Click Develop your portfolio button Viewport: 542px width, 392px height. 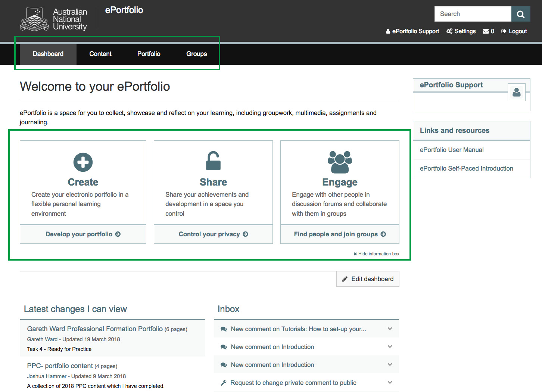83,234
